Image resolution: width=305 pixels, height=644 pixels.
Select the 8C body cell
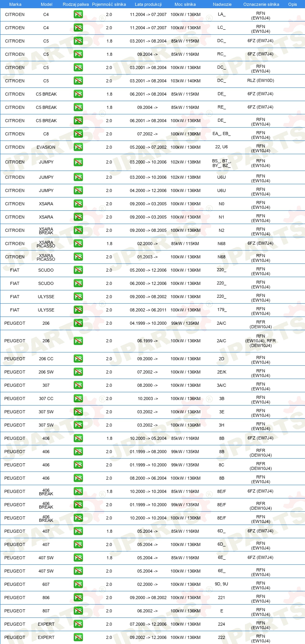click(x=222, y=465)
